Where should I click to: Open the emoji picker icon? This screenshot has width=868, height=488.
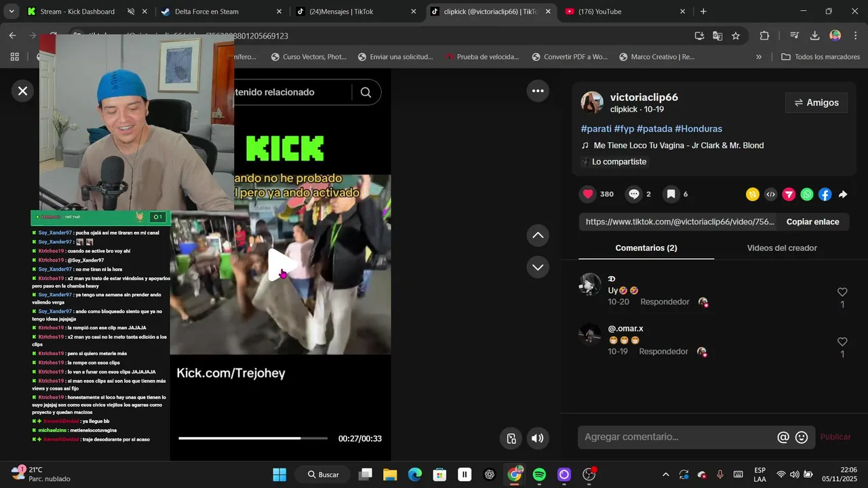[802, 437]
